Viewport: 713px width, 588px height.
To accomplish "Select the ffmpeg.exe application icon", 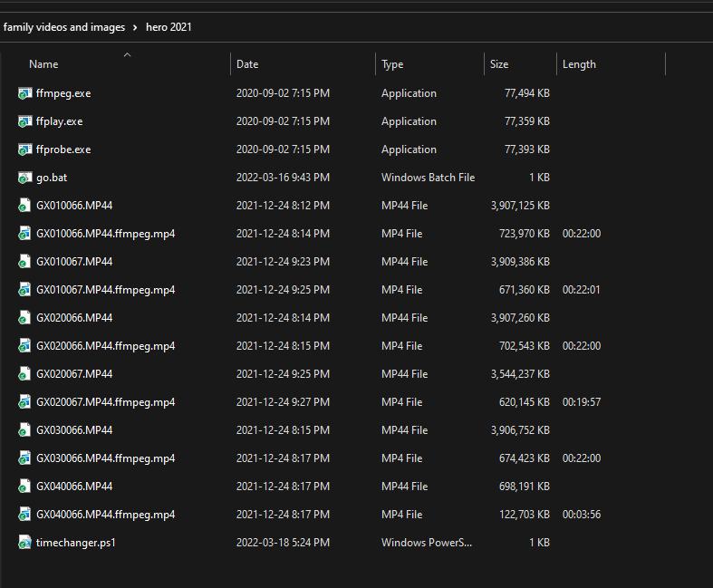I will point(24,93).
